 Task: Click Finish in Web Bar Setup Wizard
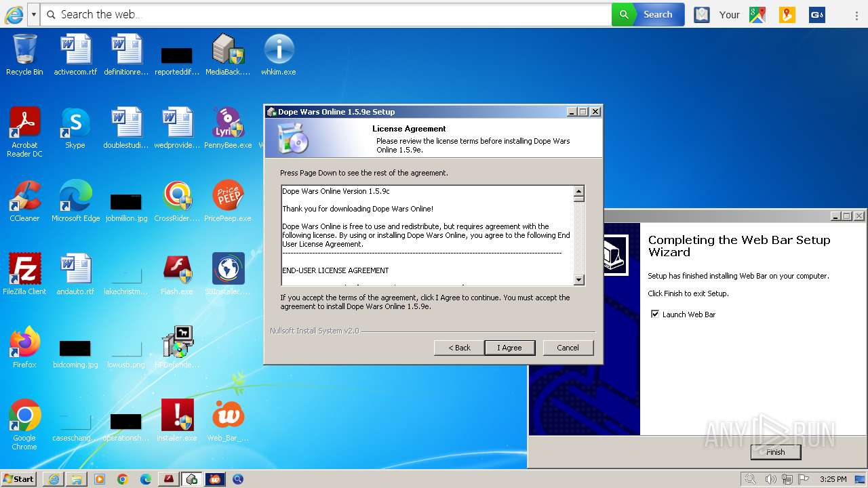(776, 452)
